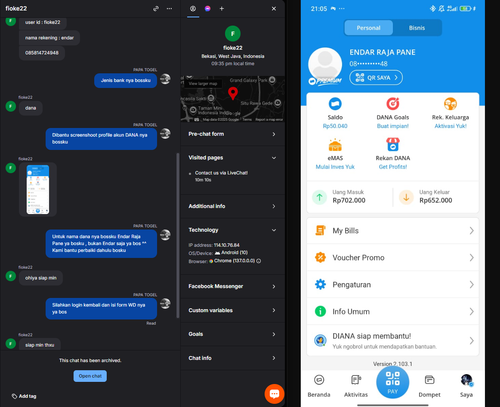Click the My Bills receipt icon
The width and height of the screenshot is (500, 407).
(320, 231)
